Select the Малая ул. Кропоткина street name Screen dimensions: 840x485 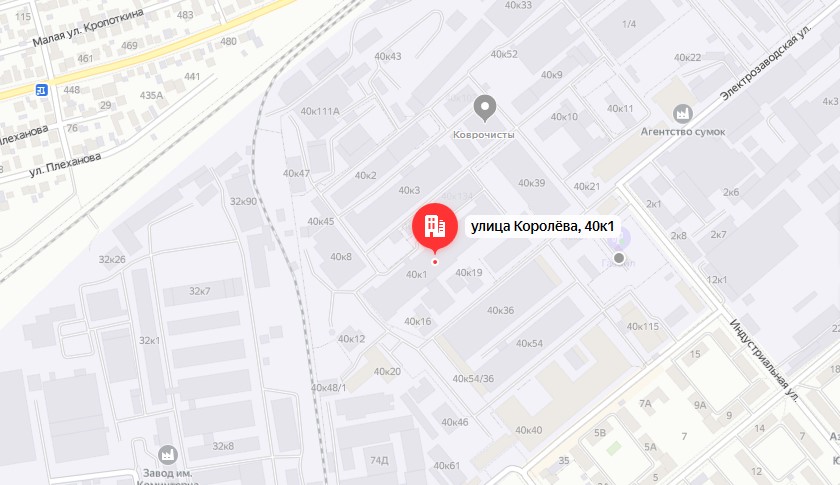(x=88, y=27)
